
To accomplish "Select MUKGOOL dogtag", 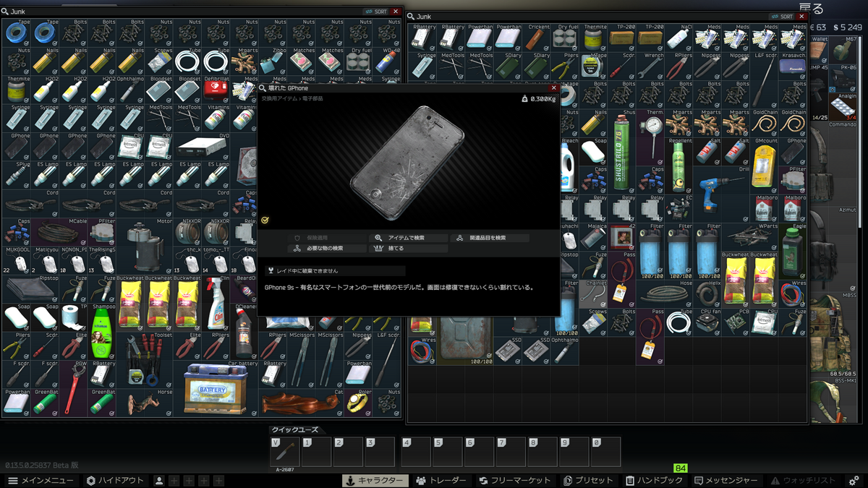I will click(x=17, y=260).
